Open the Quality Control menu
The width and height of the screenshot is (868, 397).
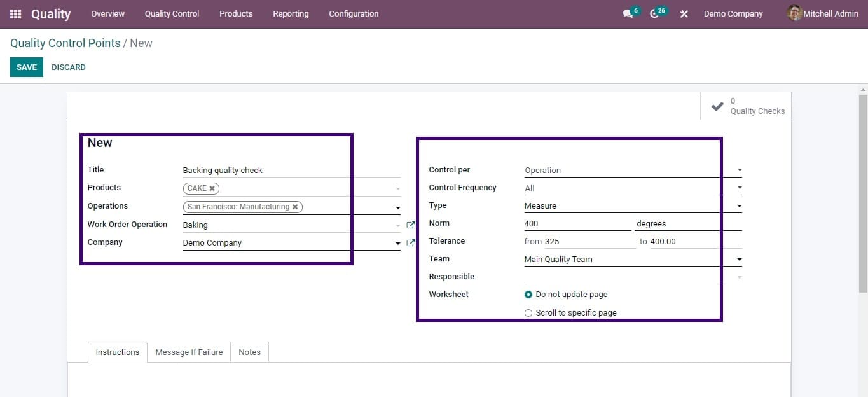click(172, 13)
